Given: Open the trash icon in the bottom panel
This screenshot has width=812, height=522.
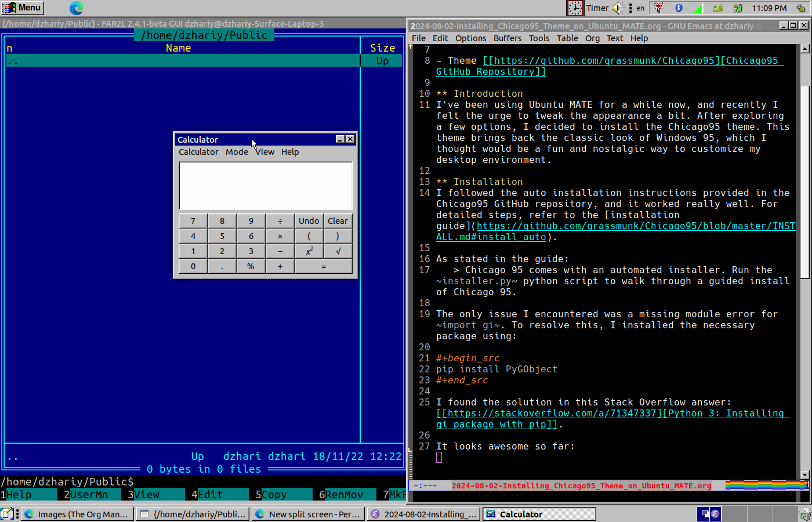Looking at the screenshot, I should 804,514.
